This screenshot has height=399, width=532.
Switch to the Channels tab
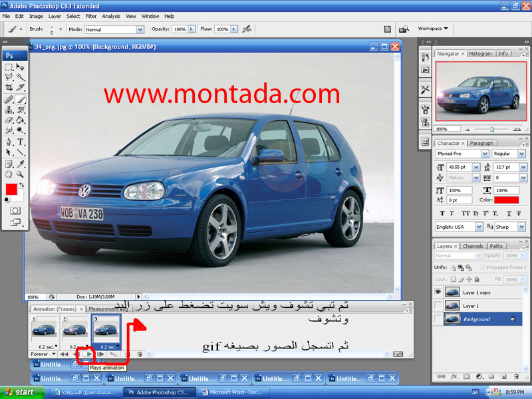click(473, 246)
